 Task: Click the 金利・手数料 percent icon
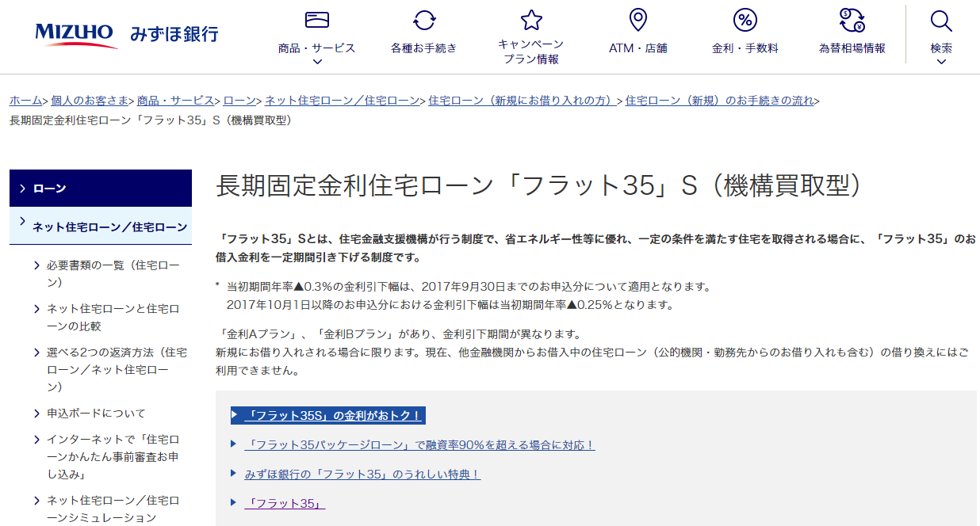point(745,20)
